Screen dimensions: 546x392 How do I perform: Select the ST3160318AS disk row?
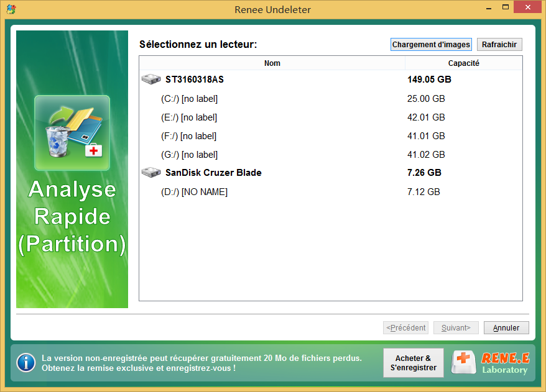pos(331,80)
